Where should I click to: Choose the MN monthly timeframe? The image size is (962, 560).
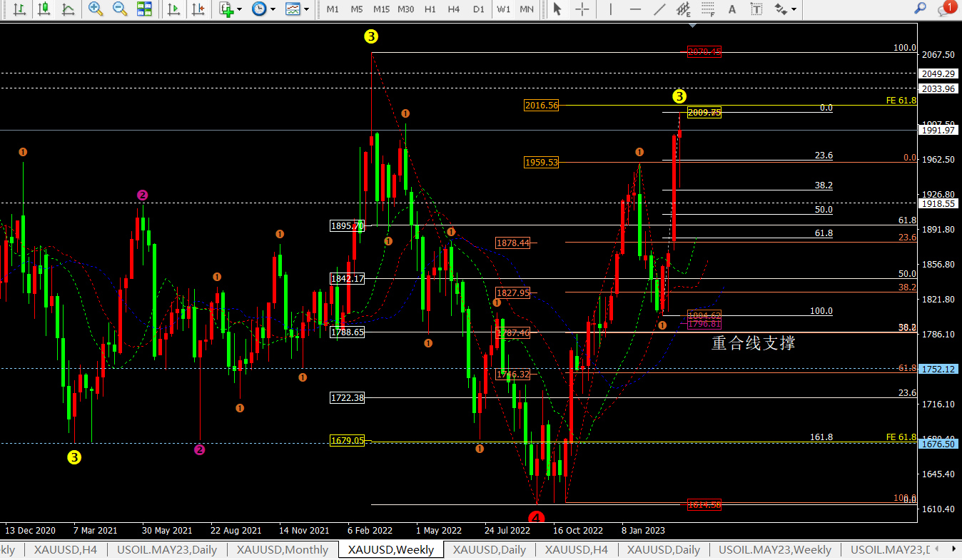(x=527, y=9)
